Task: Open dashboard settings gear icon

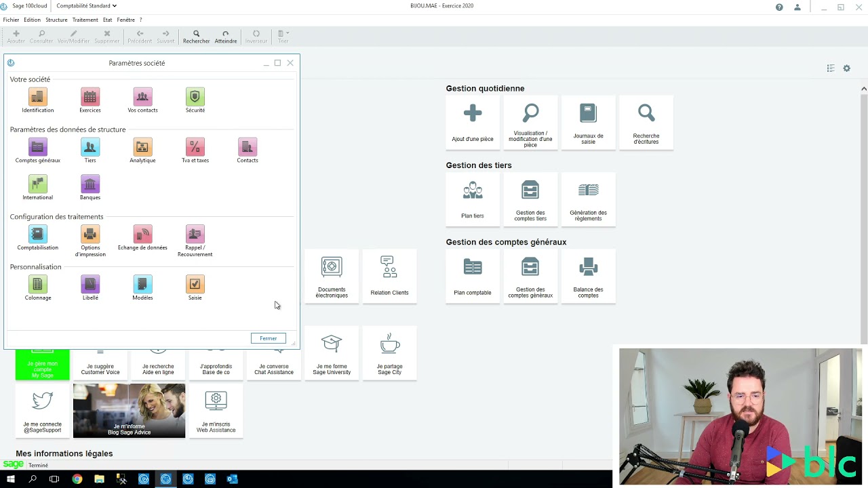Action: coord(847,68)
